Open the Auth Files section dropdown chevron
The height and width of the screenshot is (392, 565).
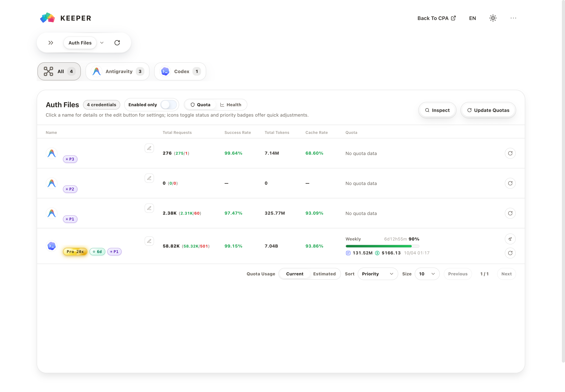click(x=102, y=43)
